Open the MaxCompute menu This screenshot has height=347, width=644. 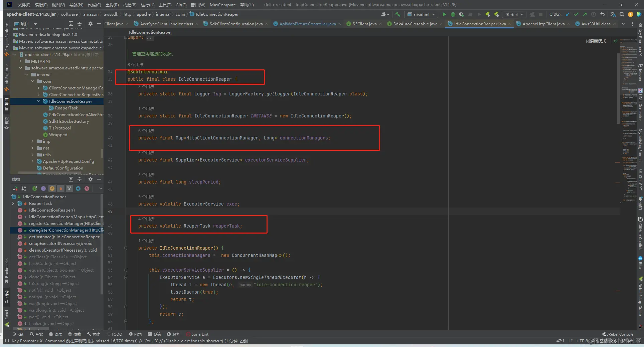pyautogui.click(x=222, y=5)
